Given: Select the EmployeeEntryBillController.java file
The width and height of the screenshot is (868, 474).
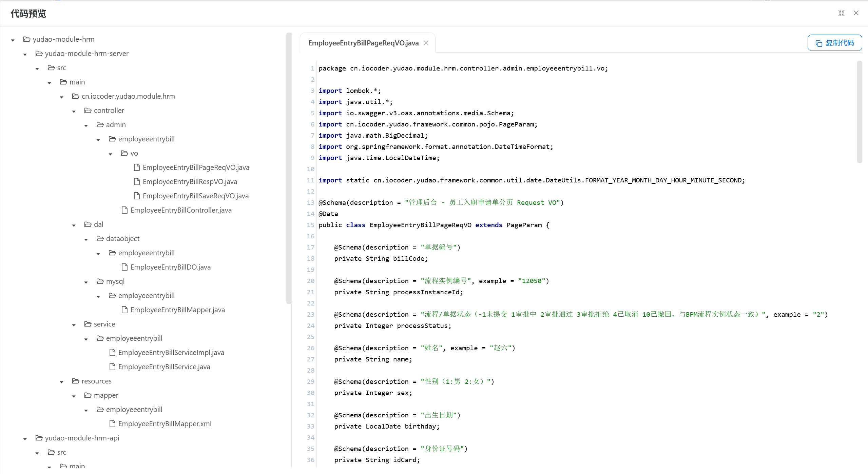Looking at the screenshot, I should pyautogui.click(x=181, y=210).
